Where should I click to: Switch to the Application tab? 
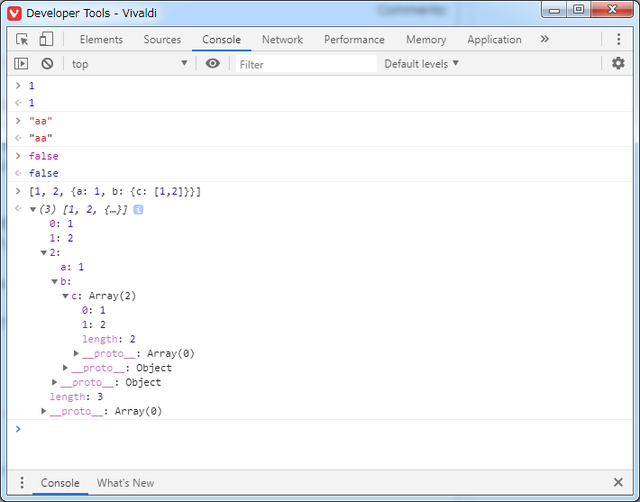point(494,40)
